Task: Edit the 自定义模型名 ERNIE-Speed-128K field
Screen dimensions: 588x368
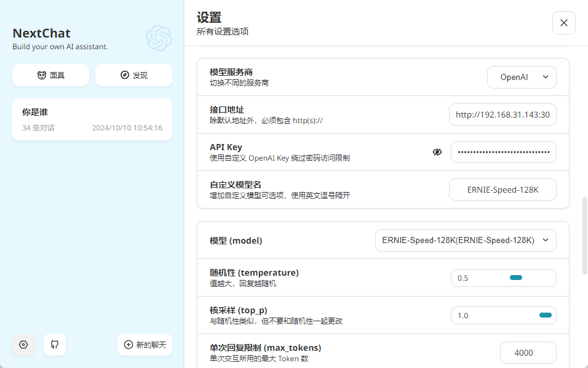Action: click(x=503, y=190)
